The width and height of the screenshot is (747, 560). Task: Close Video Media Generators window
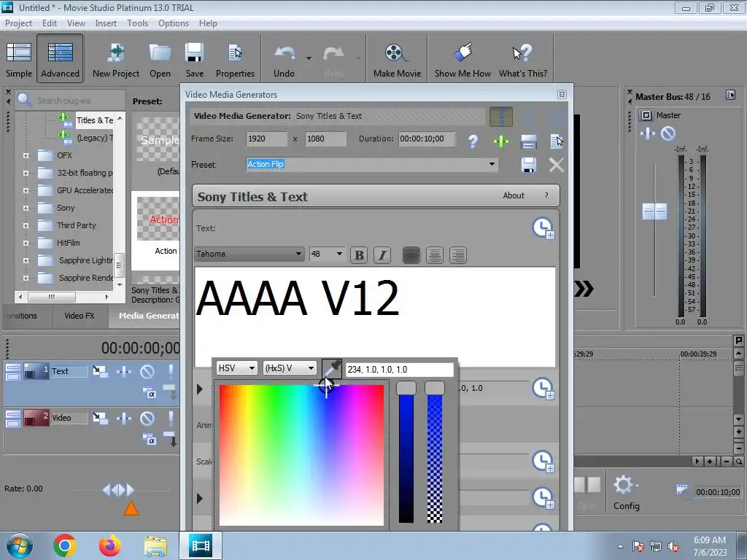562,95
